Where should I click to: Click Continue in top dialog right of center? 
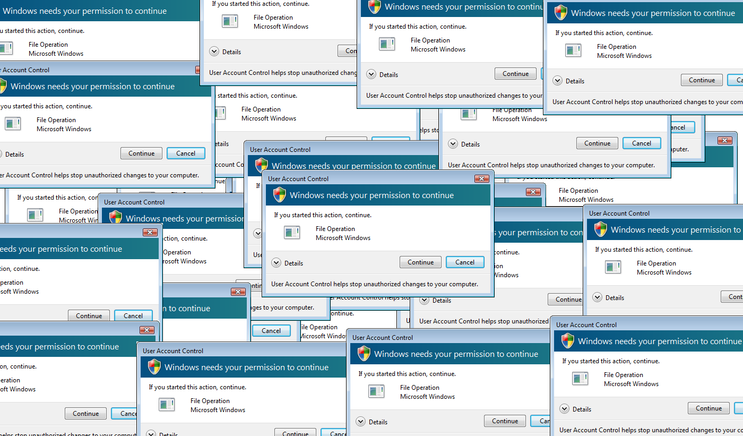click(516, 73)
